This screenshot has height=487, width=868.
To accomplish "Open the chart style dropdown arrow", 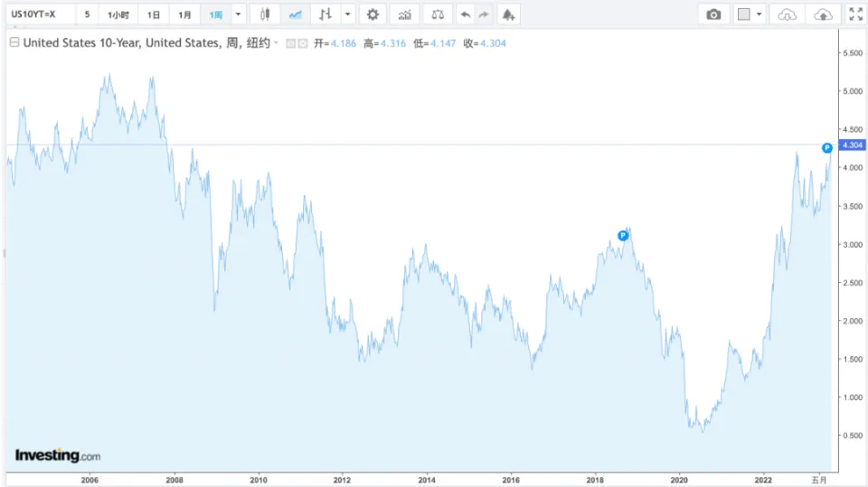I will pyautogui.click(x=348, y=14).
